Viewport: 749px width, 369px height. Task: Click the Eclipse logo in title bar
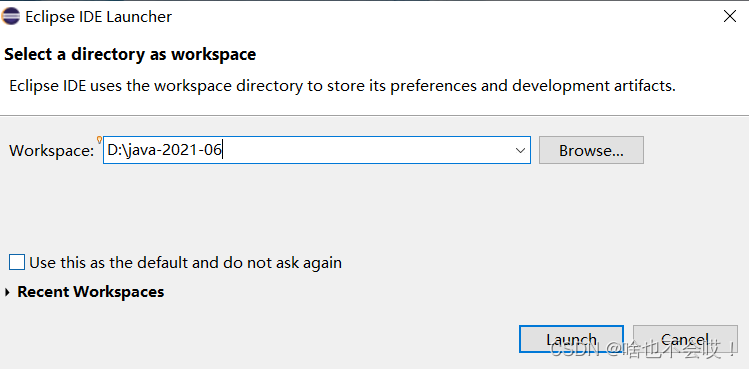tap(11, 16)
